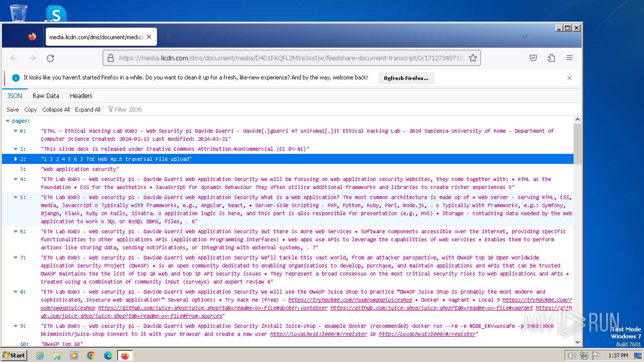
Task: Click Save in JSON viewer toolbar
Action: 13,110
